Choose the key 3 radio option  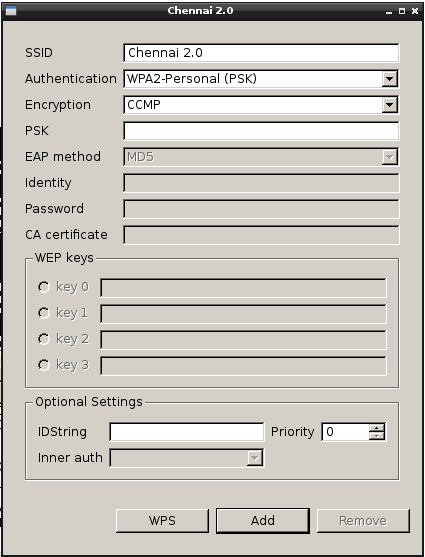point(44,365)
